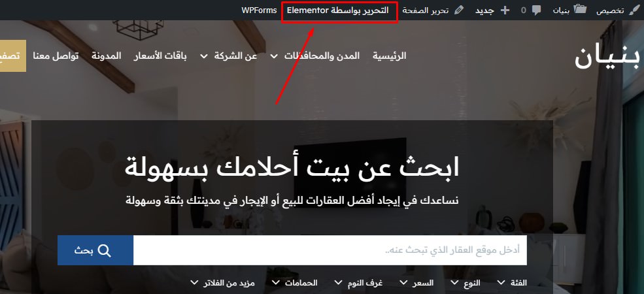Focus the property location search field
The height and width of the screenshot is (294, 644).
pos(330,250)
